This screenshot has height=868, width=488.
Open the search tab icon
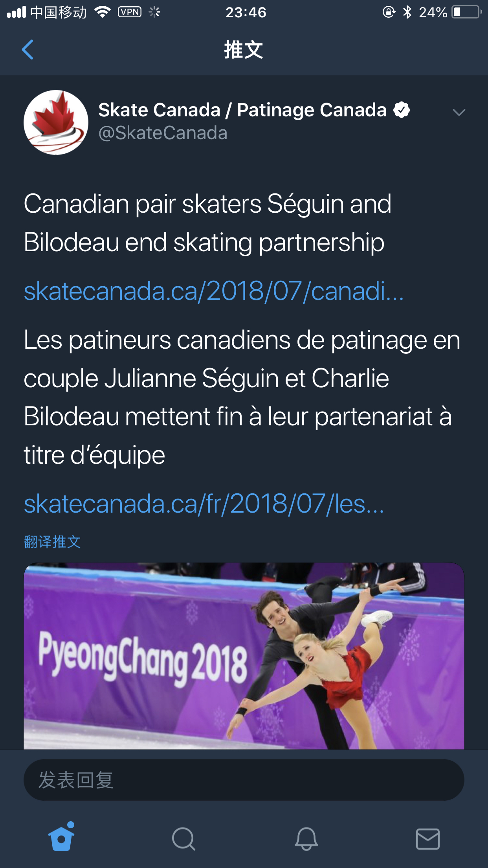coord(183,839)
